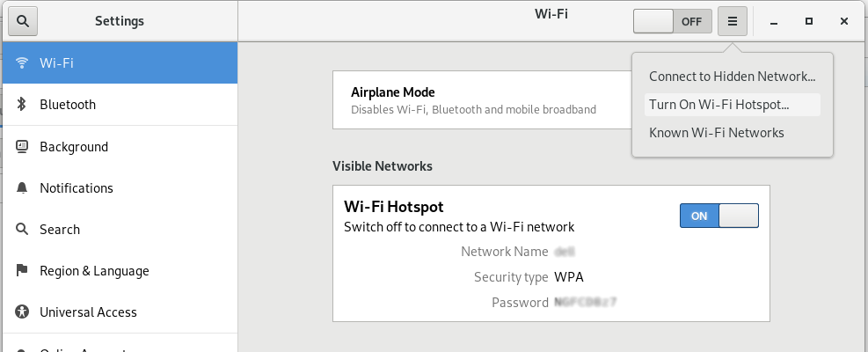868x352 pixels.
Task: Click the Universal Access person icon
Action: tap(22, 312)
